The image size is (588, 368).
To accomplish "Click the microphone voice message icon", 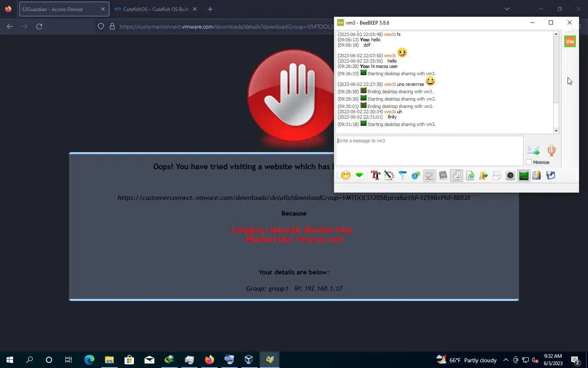I will point(551,150).
